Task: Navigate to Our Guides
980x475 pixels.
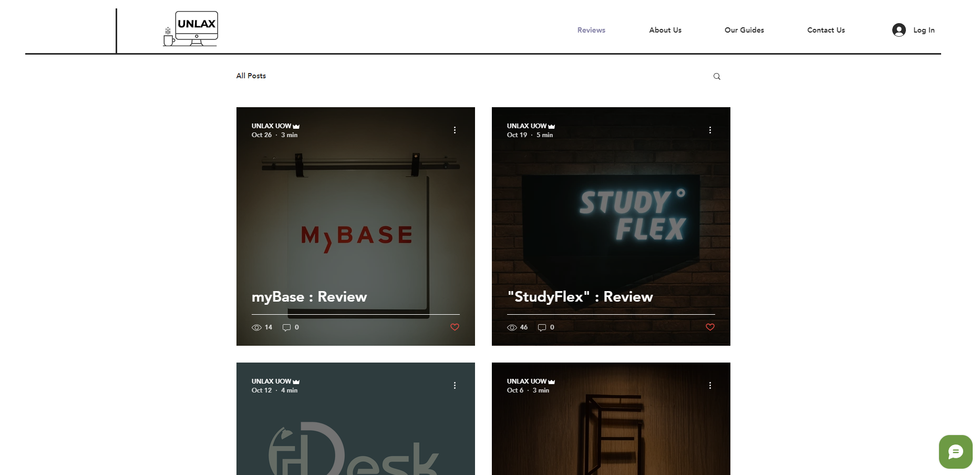Action: [744, 30]
